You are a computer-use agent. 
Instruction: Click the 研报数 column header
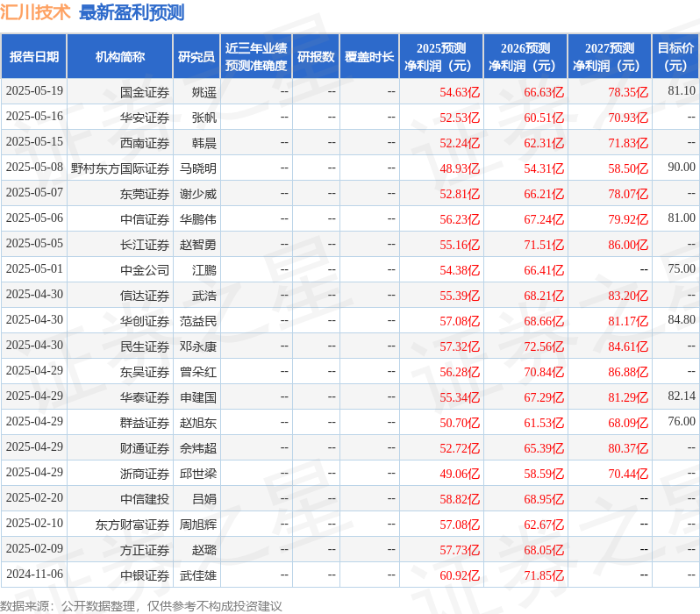point(316,57)
